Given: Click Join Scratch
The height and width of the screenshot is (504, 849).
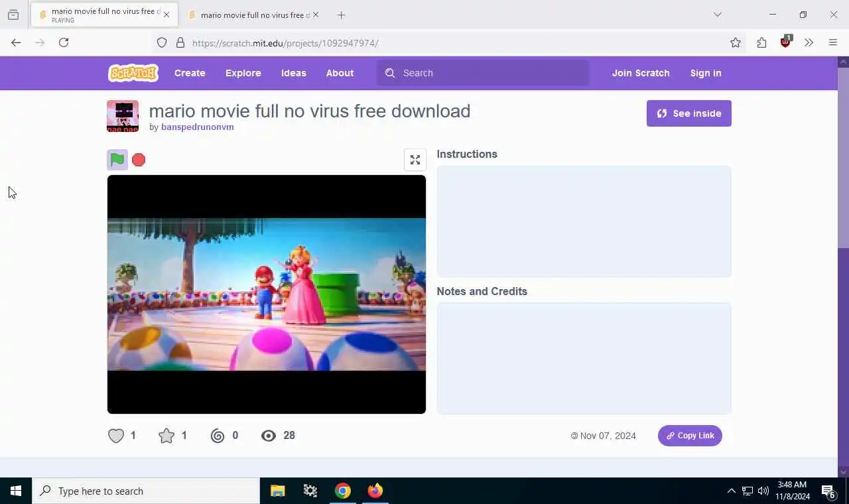Looking at the screenshot, I should pyautogui.click(x=641, y=73).
